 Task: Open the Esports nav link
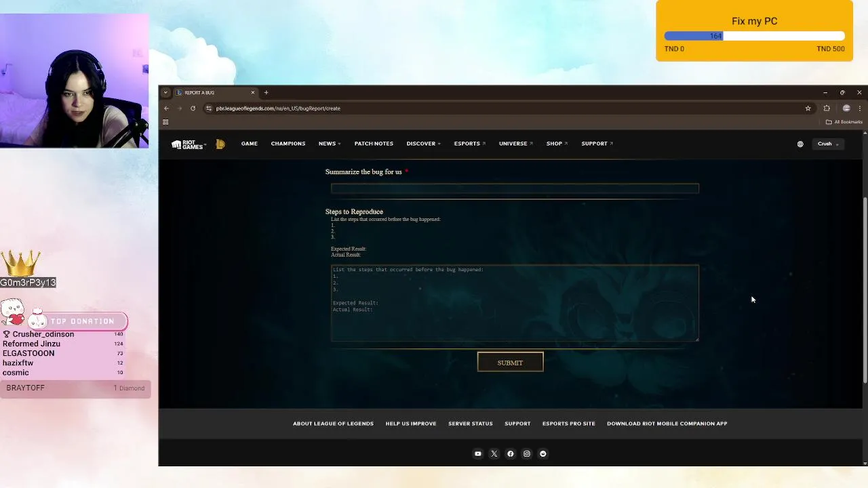[470, 144]
